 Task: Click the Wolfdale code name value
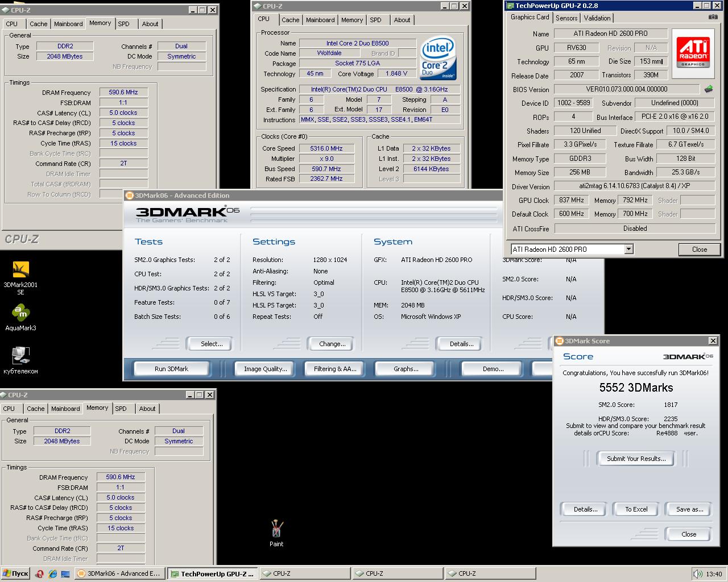point(329,53)
